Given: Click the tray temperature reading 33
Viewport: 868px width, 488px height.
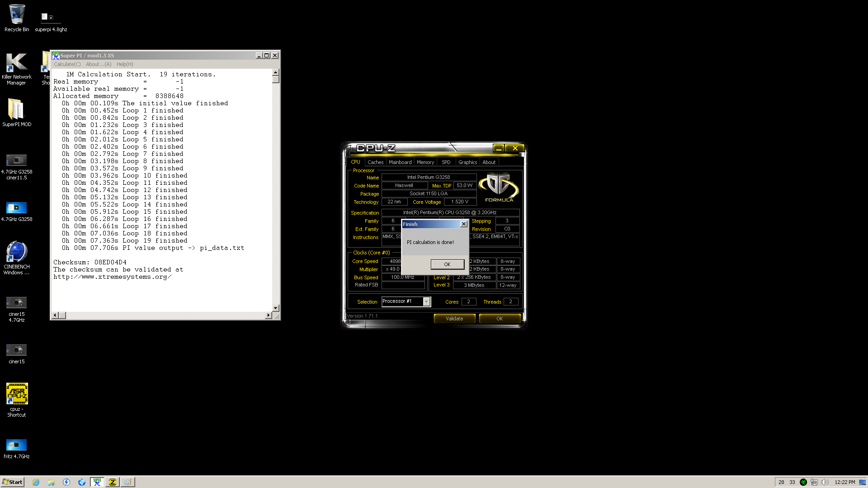Looking at the screenshot, I should click(x=792, y=482).
